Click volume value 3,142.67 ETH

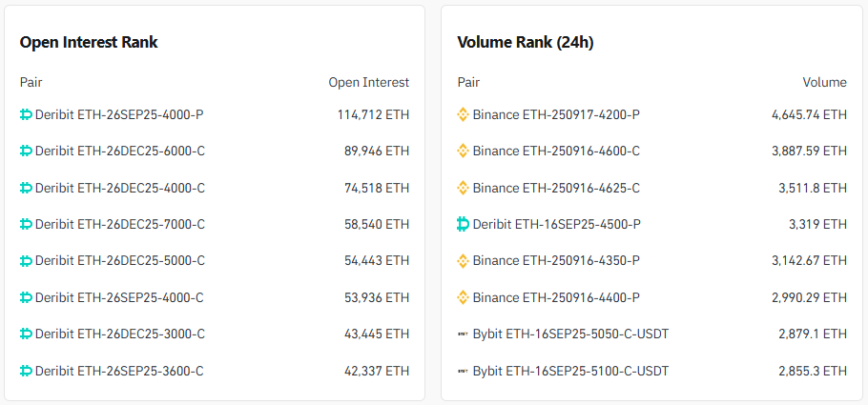coord(809,260)
